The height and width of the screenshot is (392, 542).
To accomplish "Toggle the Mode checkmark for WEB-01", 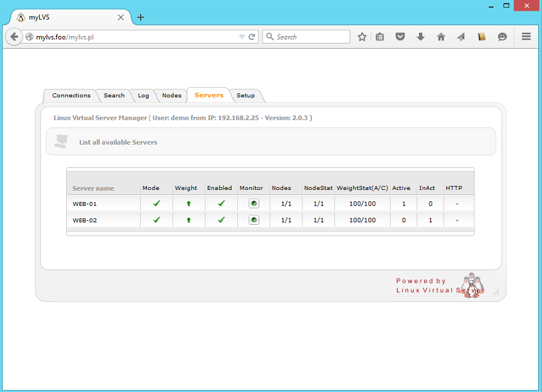I will 156,203.
